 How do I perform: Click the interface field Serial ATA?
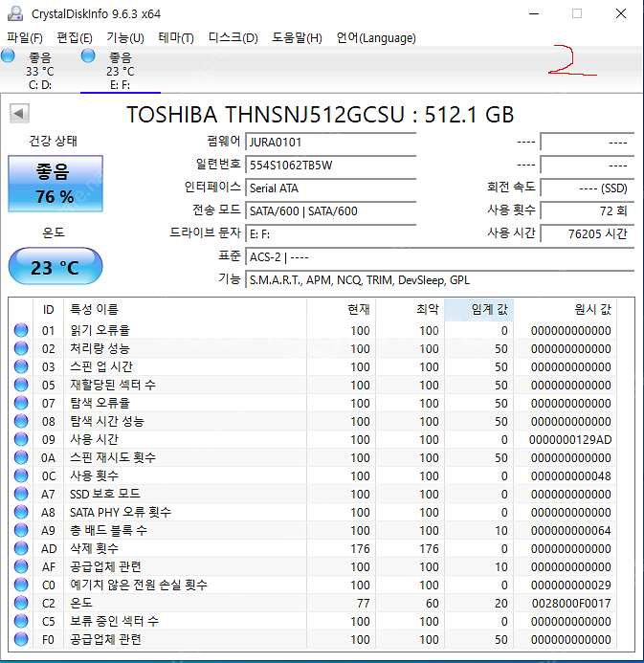[x=331, y=188]
